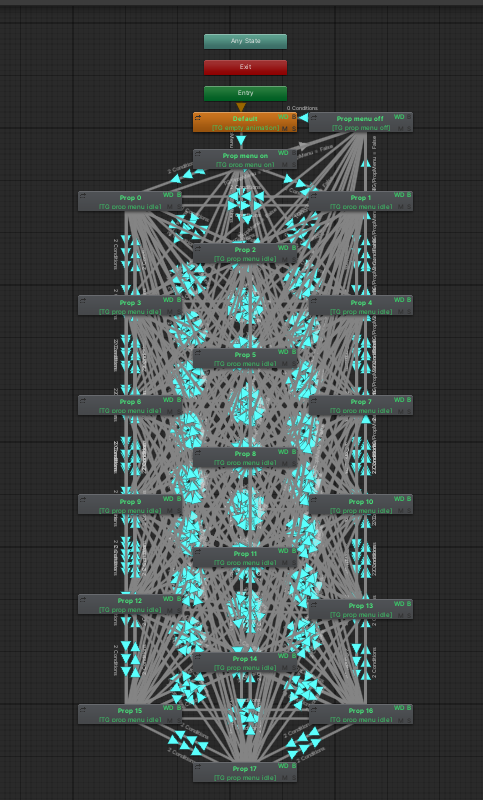Select the Prop 8 state name
Screen dimensions: 483x800
click(x=245, y=454)
